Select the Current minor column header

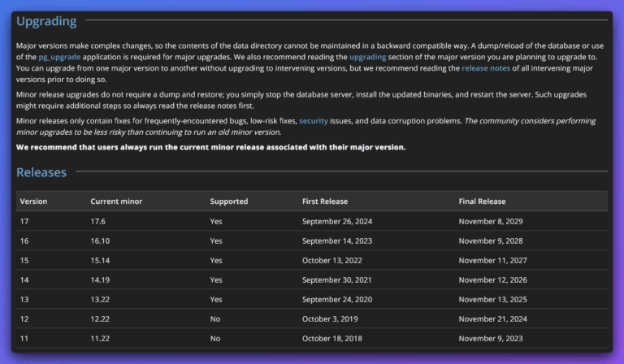click(116, 201)
